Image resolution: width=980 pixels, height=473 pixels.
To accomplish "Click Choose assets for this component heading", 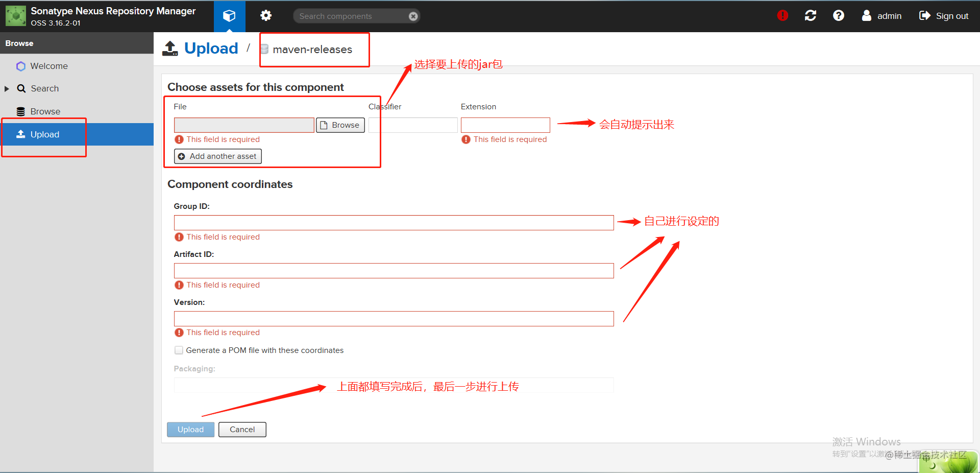I will (x=256, y=87).
